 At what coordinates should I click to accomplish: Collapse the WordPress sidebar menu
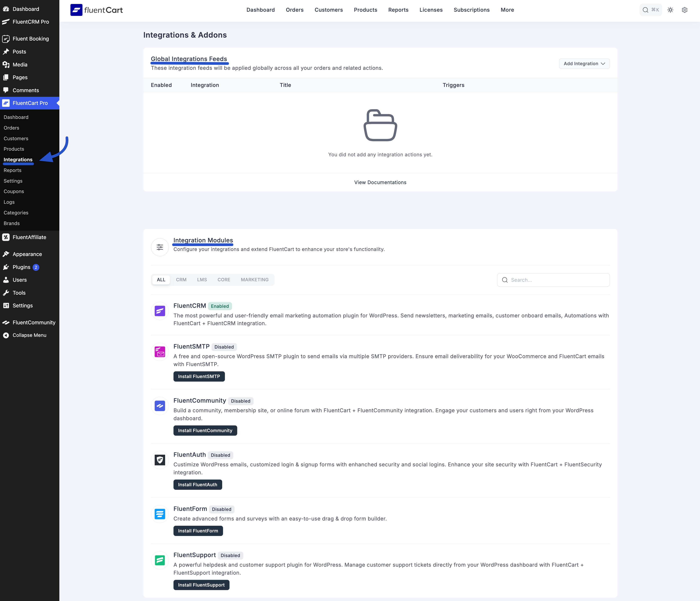click(x=29, y=335)
